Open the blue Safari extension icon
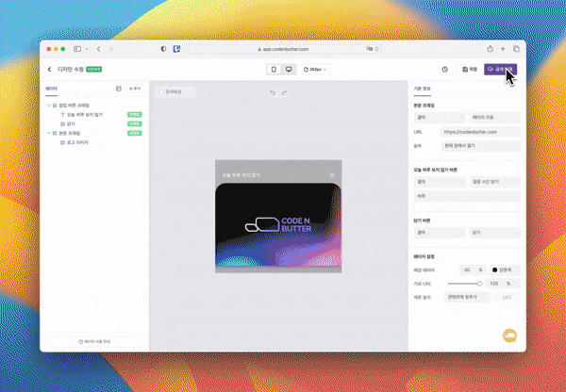Viewport: 566px width, 392px height. point(176,49)
